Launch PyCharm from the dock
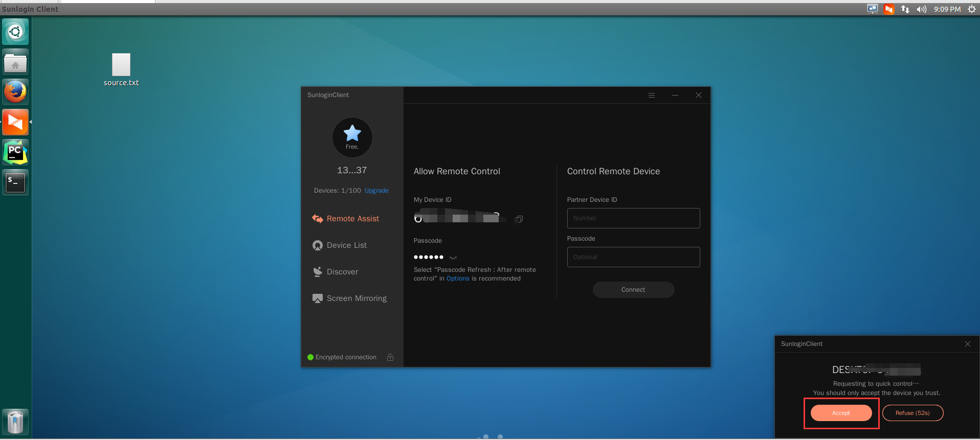 pos(15,152)
